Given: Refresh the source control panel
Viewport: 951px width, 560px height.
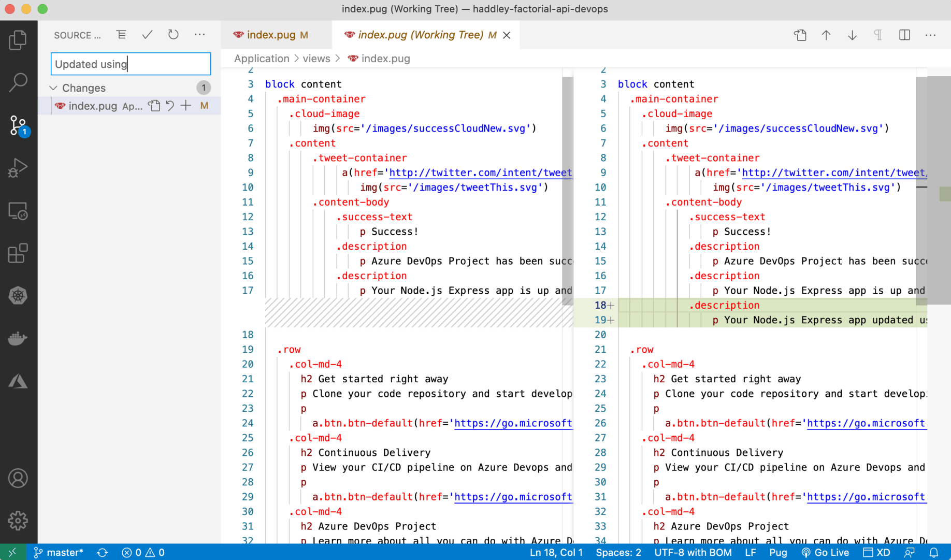Looking at the screenshot, I should (x=173, y=35).
